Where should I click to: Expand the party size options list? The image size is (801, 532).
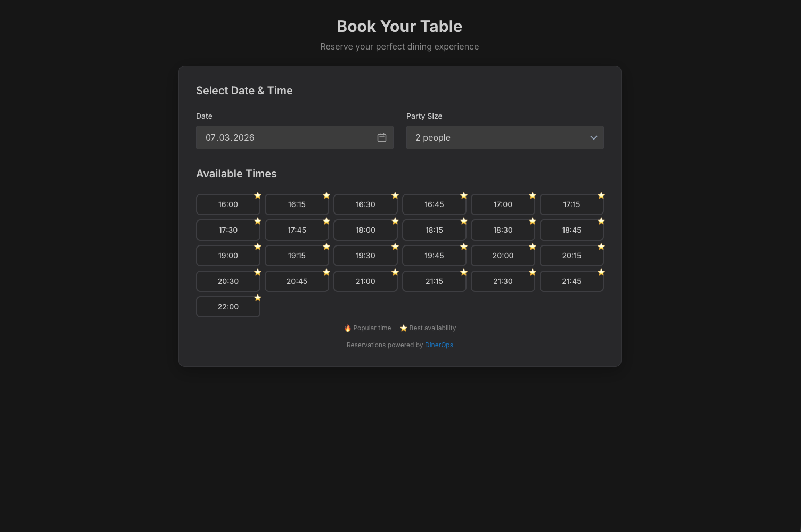pos(505,137)
